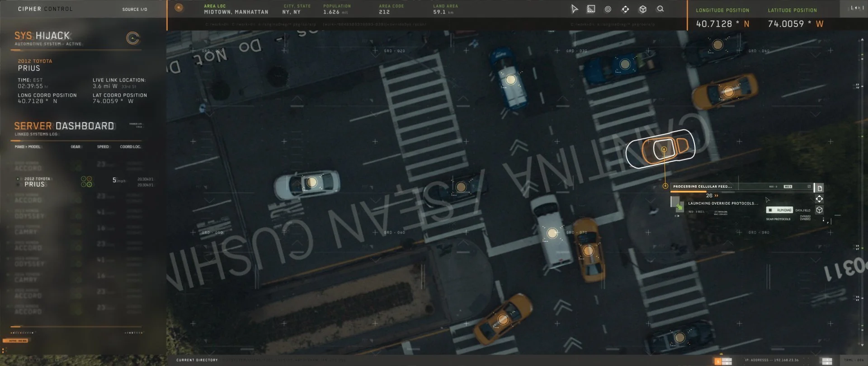Click SCAN PROTOCOLS
The height and width of the screenshot is (366, 868).
pyautogui.click(x=778, y=219)
